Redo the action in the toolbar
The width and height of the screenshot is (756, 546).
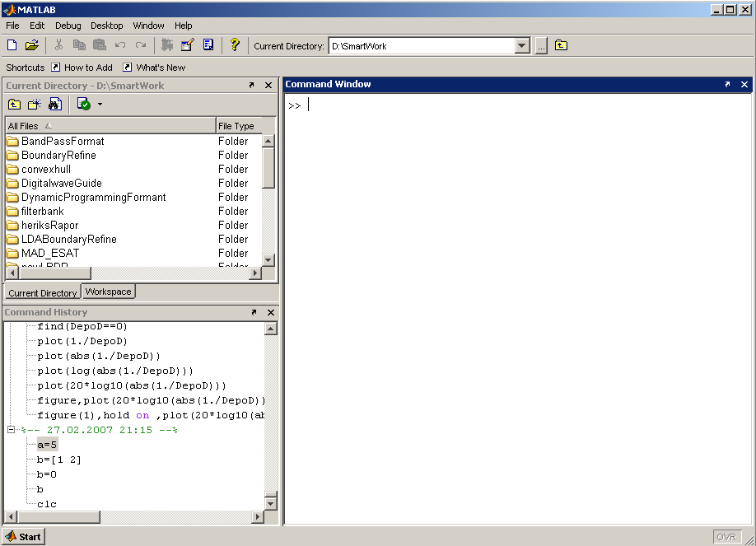[141, 45]
